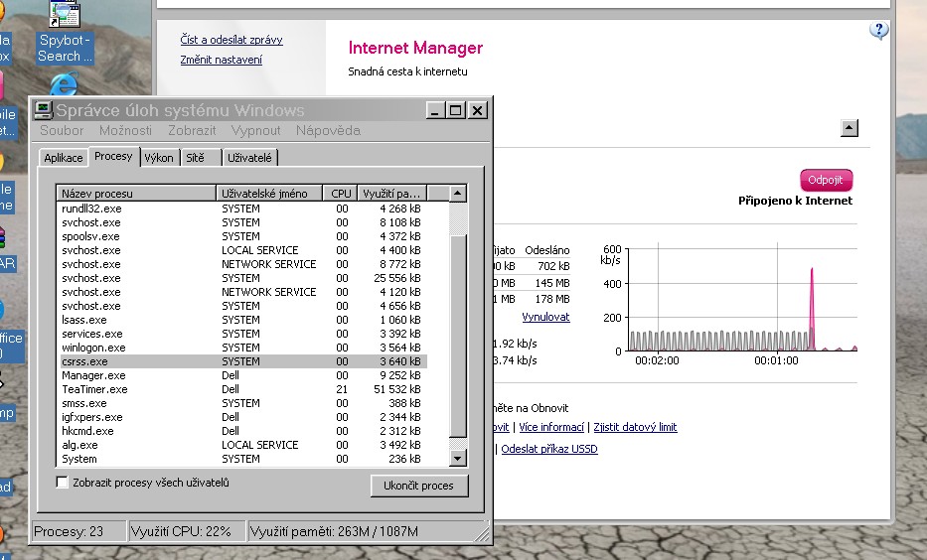Viewport: 927px width, 560px height.
Task: Sort by the 'Uživatelské jméno' column header
Action: pos(269,194)
